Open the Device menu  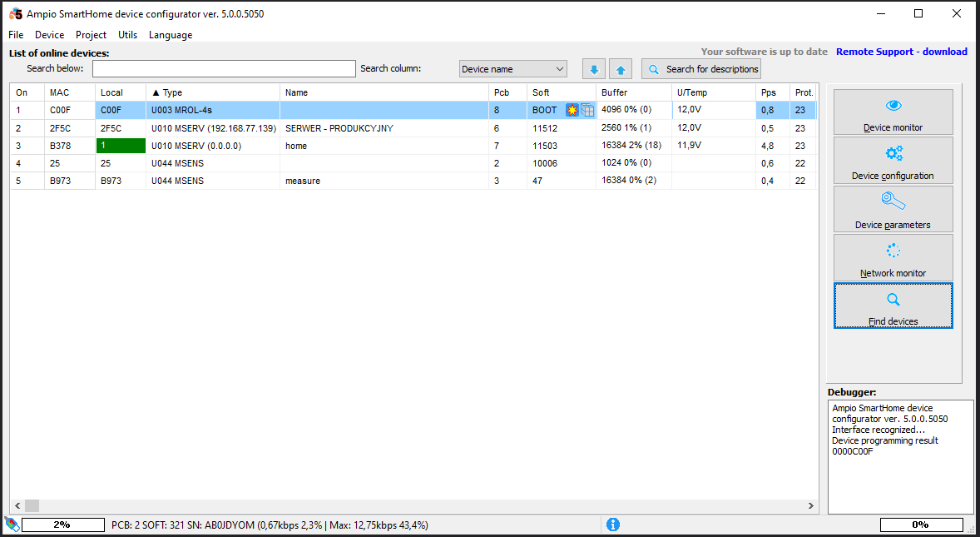[x=49, y=35]
